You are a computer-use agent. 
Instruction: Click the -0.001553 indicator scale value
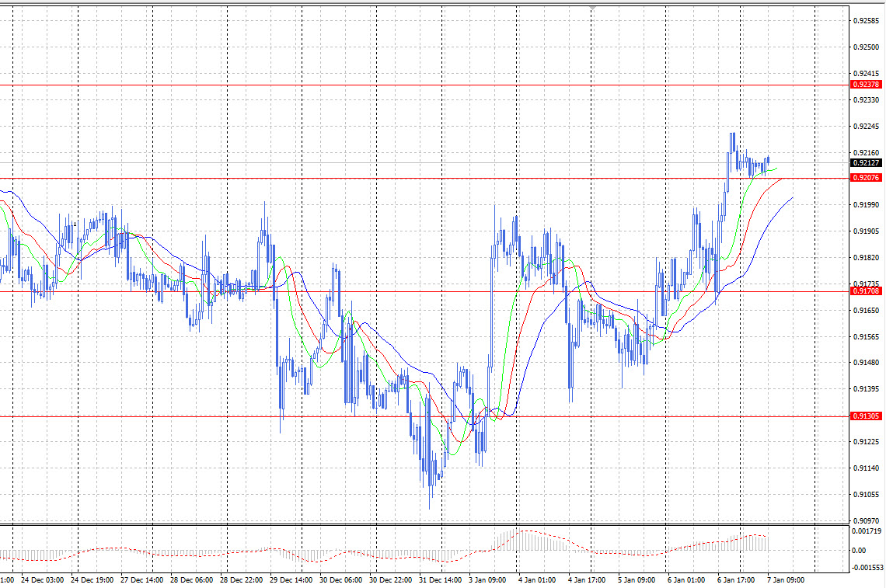[867, 568]
